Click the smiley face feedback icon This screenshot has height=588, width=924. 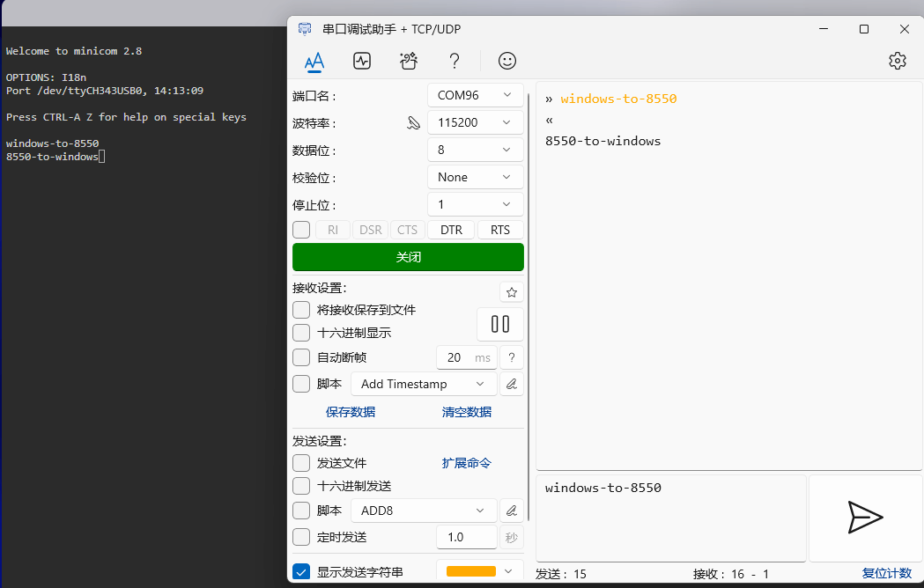pyautogui.click(x=507, y=61)
